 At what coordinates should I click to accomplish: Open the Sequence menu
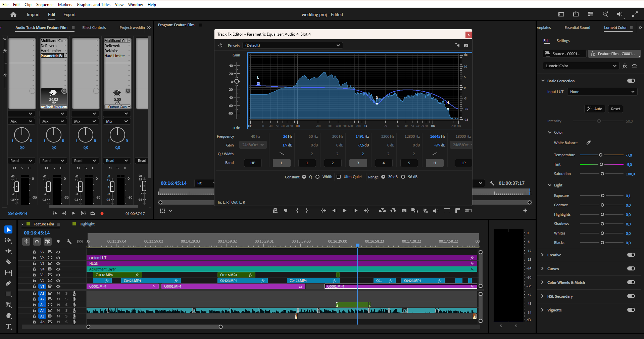coord(45,4)
